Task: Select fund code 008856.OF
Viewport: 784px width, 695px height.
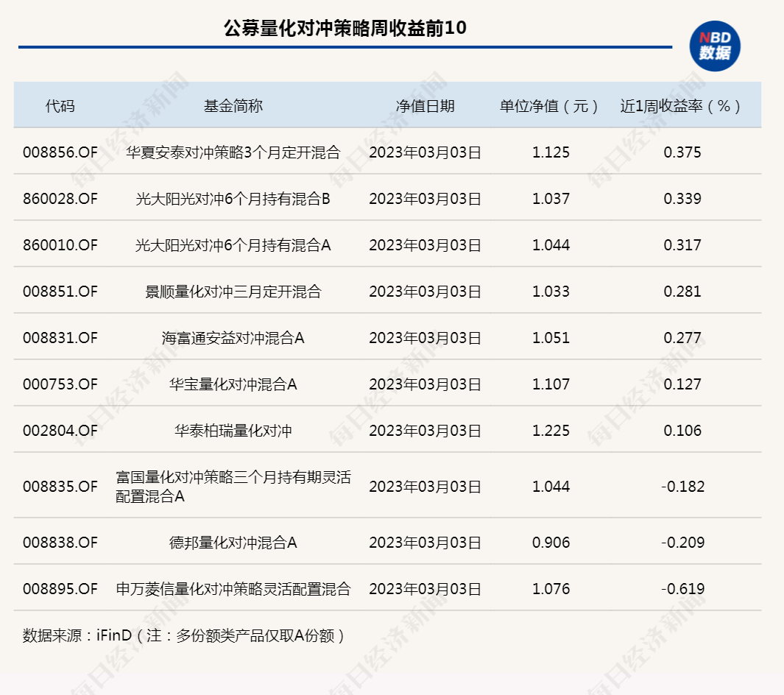Action: coord(60,152)
